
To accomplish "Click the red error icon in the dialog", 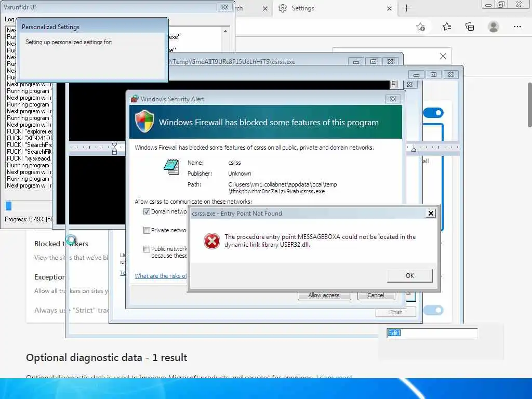I will [x=212, y=241].
